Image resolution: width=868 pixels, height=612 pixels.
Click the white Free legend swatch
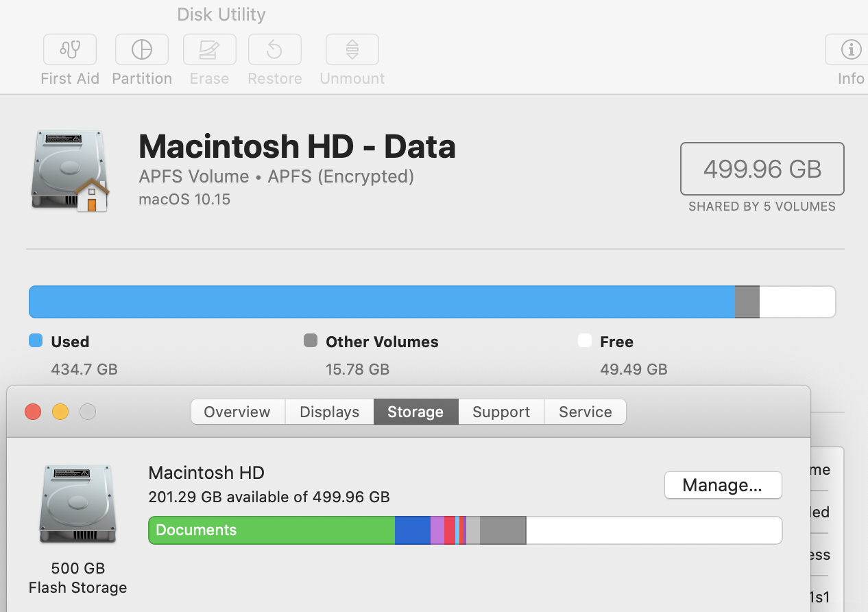point(585,340)
